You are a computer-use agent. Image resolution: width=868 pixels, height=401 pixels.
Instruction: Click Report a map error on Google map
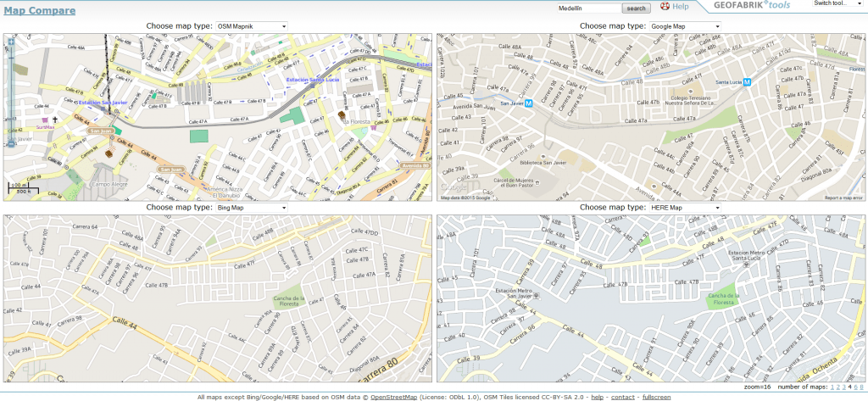(843, 198)
